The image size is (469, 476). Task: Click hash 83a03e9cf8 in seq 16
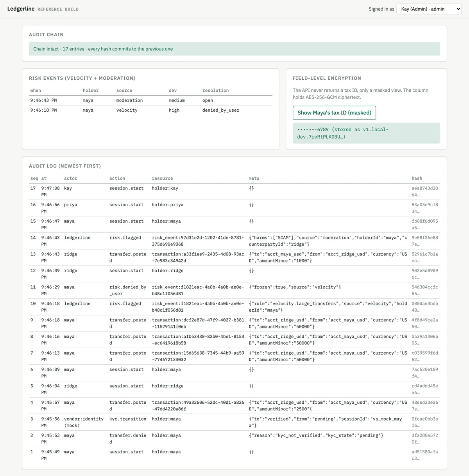click(425, 208)
